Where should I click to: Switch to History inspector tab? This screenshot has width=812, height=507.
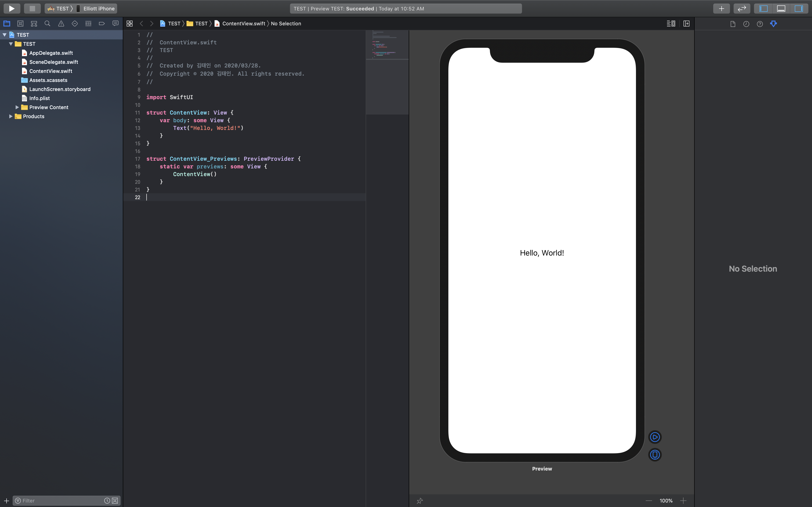pyautogui.click(x=746, y=24)
